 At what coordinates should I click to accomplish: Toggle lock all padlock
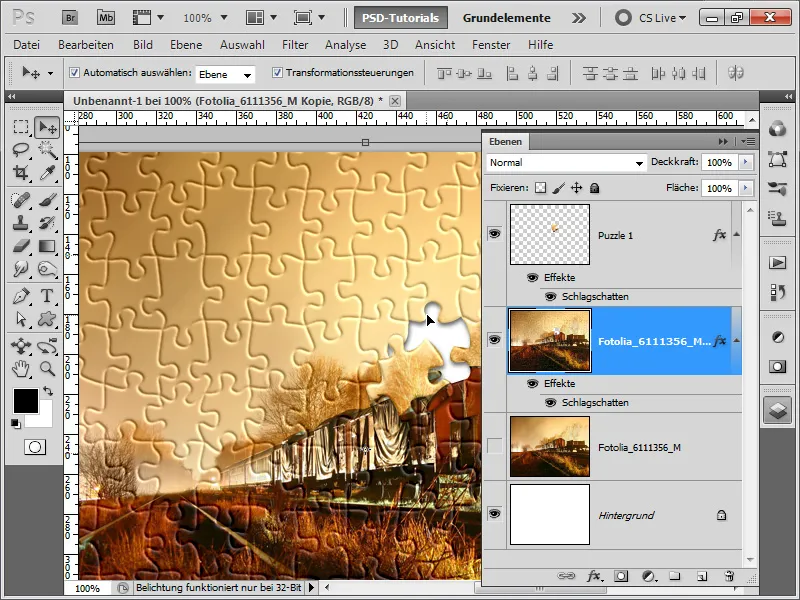point(594,188)
